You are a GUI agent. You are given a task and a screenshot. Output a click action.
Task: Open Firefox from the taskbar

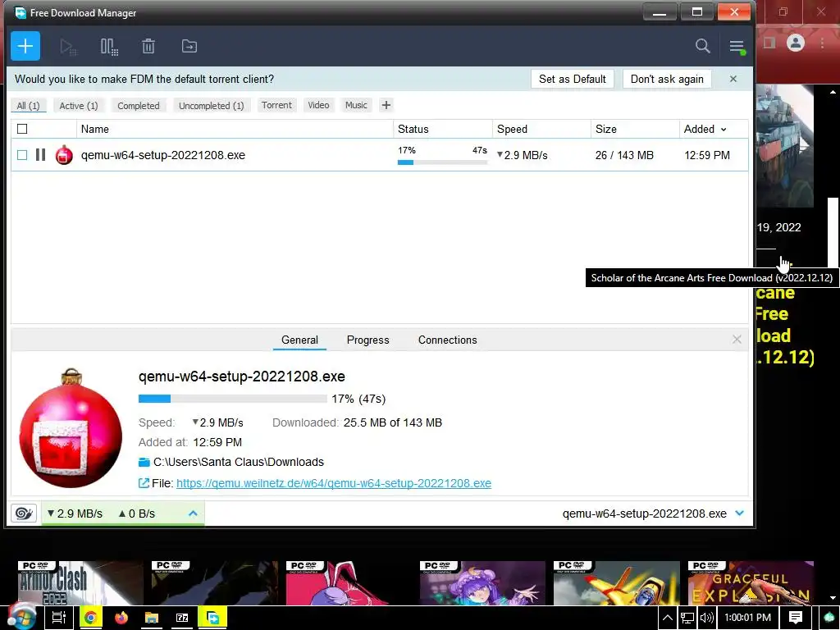121,618
